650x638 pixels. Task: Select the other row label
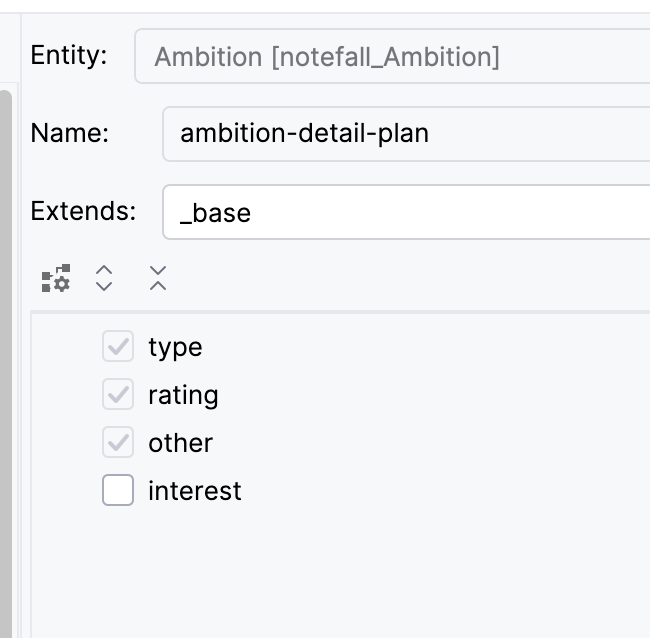click(181, 443)
